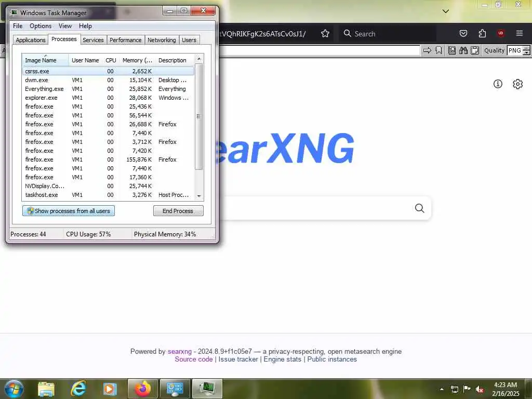Select the dwm.exe process row
This screenshot has width=532, height=399.
coord(108,80)
